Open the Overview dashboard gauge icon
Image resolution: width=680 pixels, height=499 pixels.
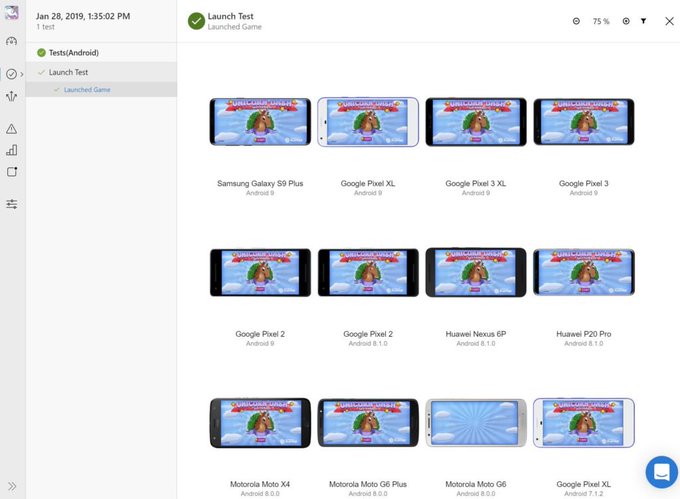(x=12, y=42)
